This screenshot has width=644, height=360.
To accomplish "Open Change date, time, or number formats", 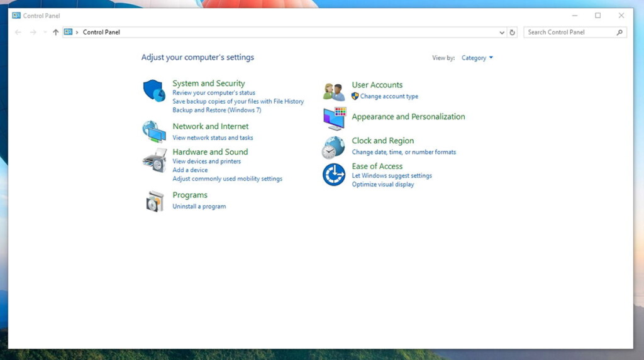I will pyautogui.click(x=404, y=152).
